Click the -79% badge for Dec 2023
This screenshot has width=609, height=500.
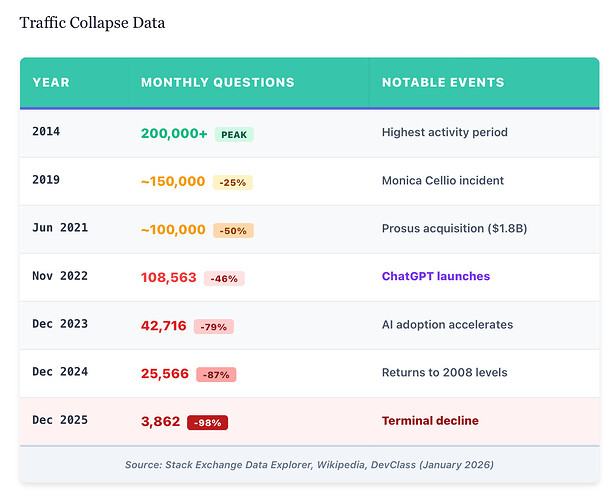[214, 327]
